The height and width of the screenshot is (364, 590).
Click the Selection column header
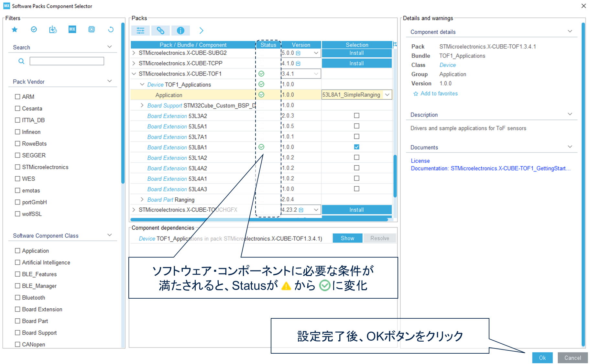[x=357, y=45]
